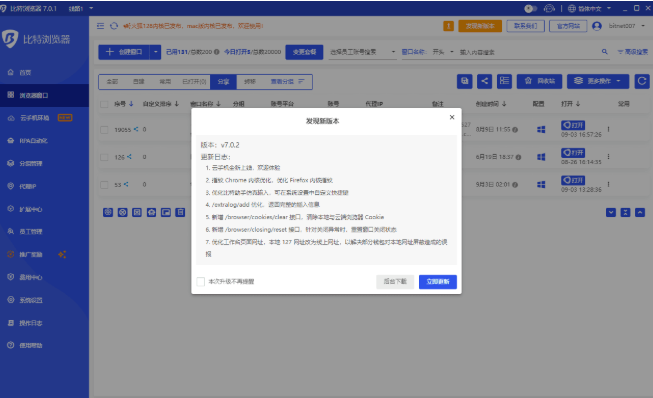Click the sync icon beside the announcement

(114, 26)
